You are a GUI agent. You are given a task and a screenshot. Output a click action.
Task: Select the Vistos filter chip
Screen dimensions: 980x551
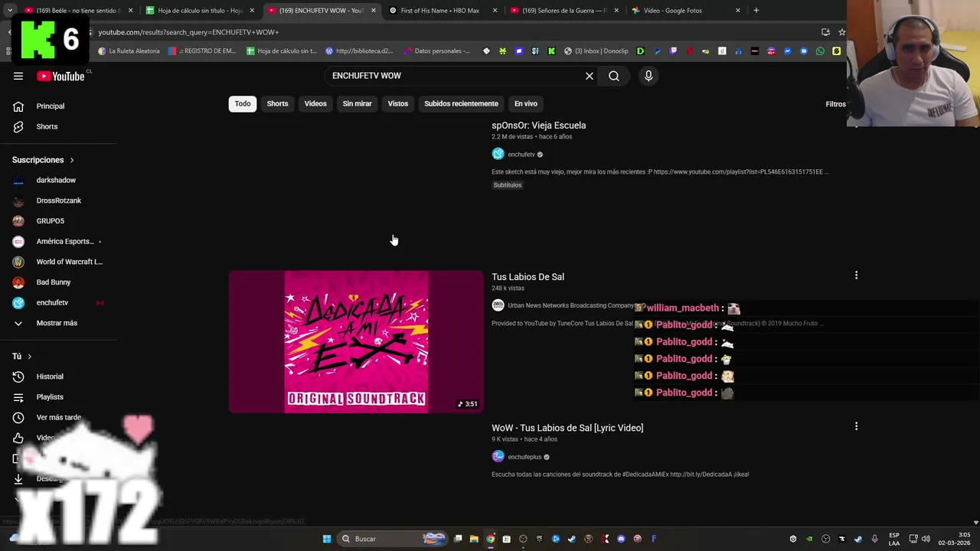pos(398,103)
